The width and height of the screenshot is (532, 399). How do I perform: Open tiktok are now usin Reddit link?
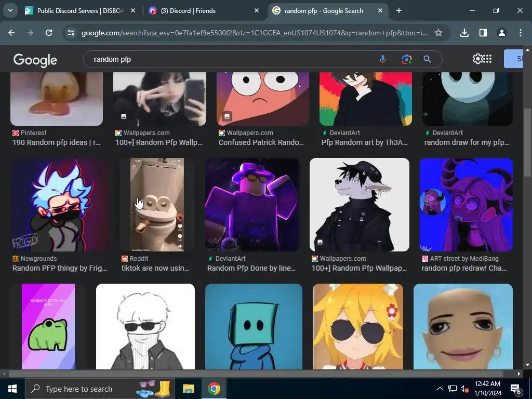(155, 269)
